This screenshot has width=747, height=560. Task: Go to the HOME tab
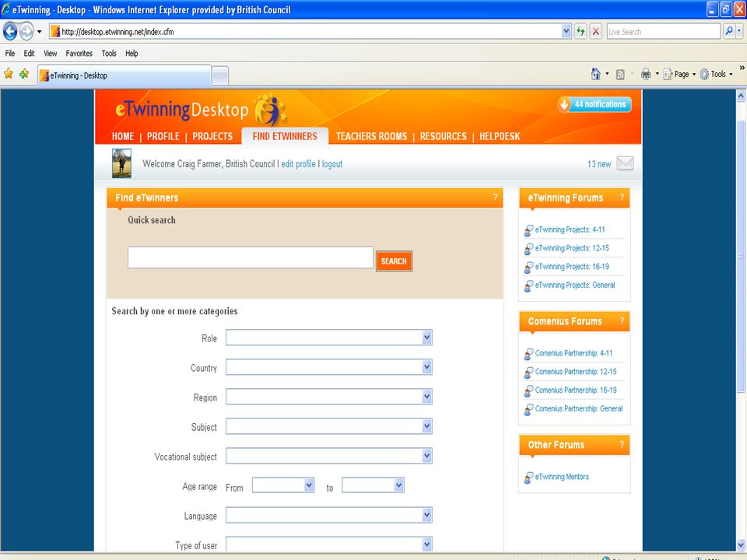point(123,136)
